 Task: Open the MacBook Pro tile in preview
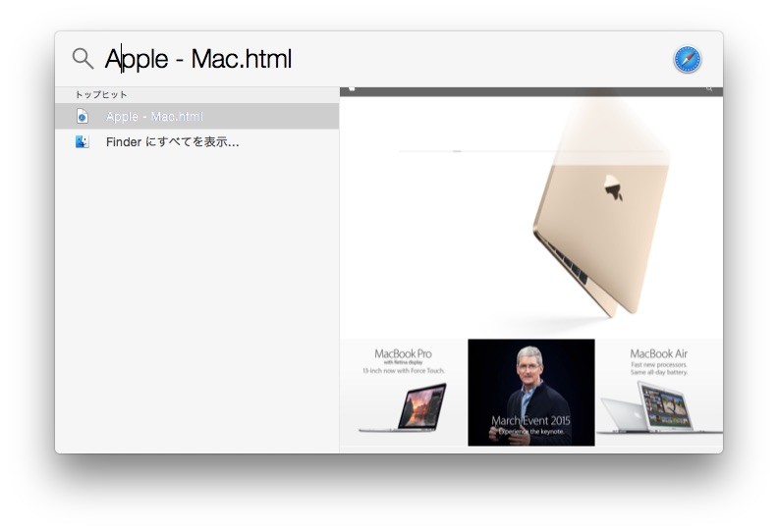[404, 393]
